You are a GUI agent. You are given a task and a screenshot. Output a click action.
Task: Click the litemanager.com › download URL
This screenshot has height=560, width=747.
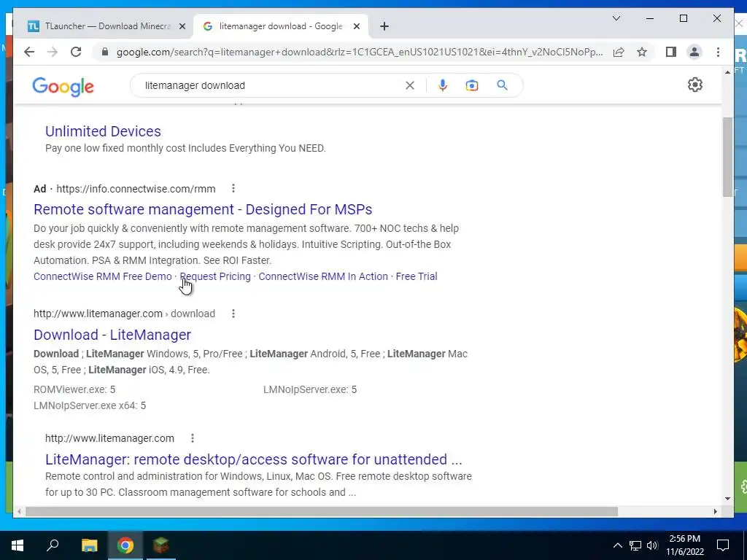click(124, 314)
